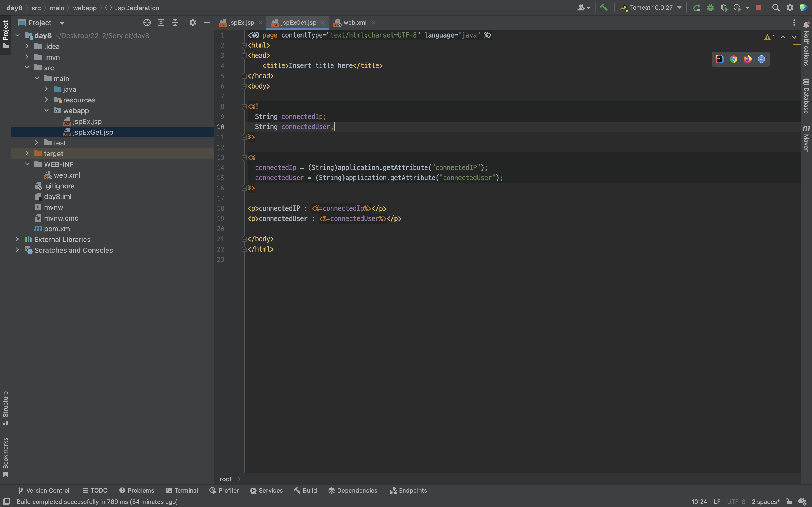Expand the target folder
The width and height of the screenshot is (812, 507).
(27, 153)
